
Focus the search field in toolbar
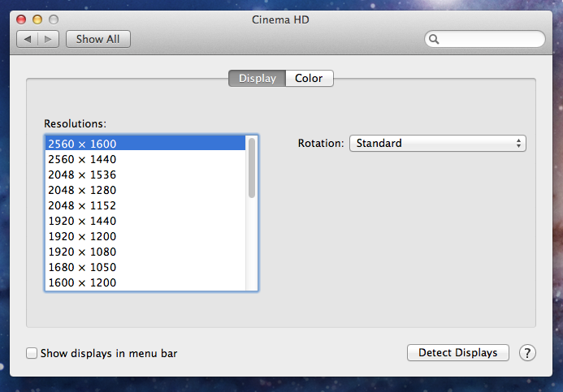click(485, 39)
